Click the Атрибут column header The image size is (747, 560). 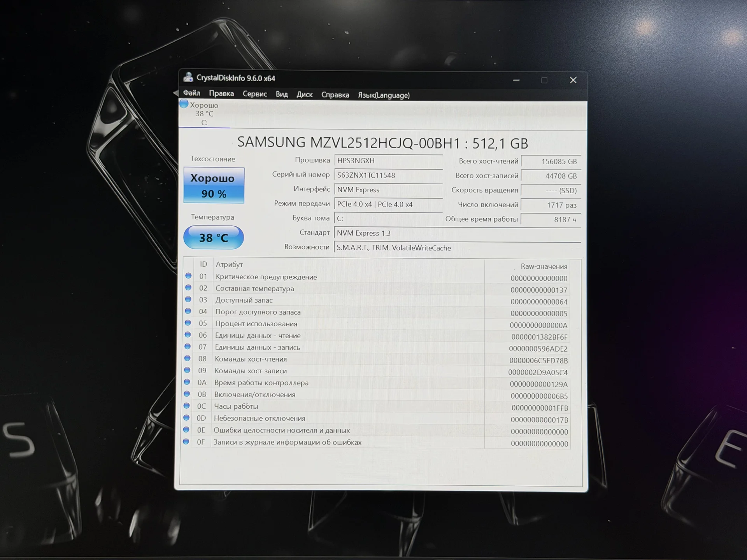(x=229, y=264)
